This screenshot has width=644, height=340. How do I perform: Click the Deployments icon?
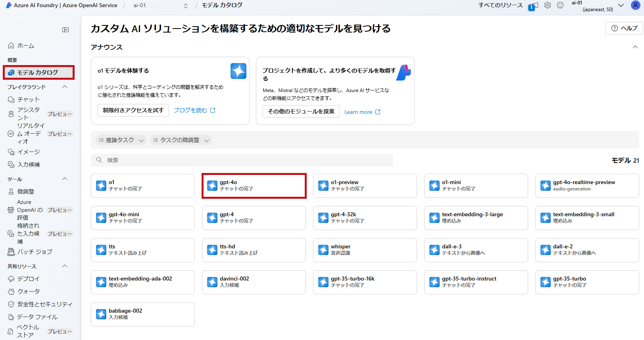(x=11, y=279)
